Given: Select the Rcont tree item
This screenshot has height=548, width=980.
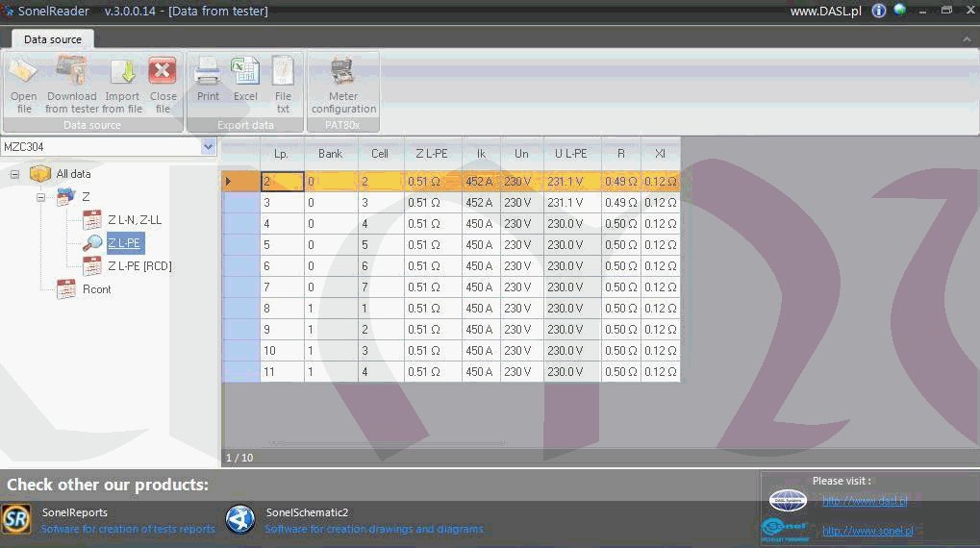Looking at the screenshot, I should pyautogui.click(x=96, y=289).
